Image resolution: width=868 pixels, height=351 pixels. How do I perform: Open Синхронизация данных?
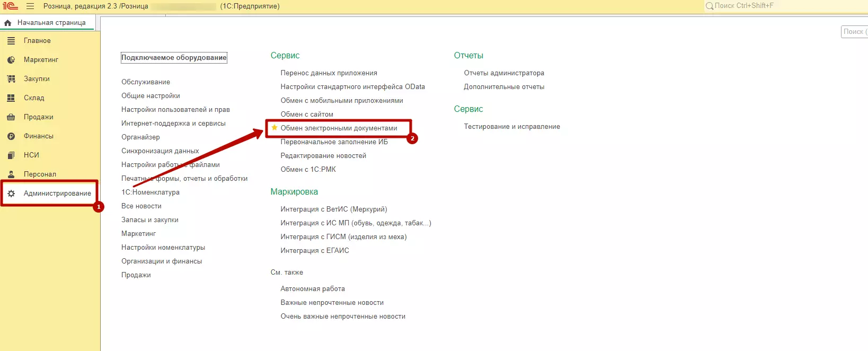(x=160, y=151)
